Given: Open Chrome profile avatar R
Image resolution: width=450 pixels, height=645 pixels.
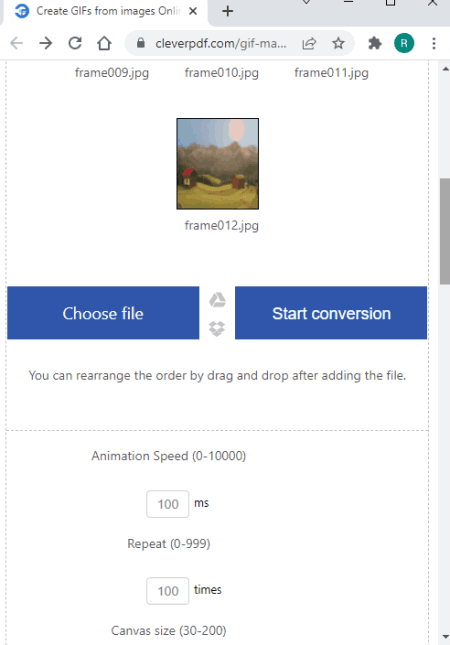Looking at the screenshot, I should (404, 43).
